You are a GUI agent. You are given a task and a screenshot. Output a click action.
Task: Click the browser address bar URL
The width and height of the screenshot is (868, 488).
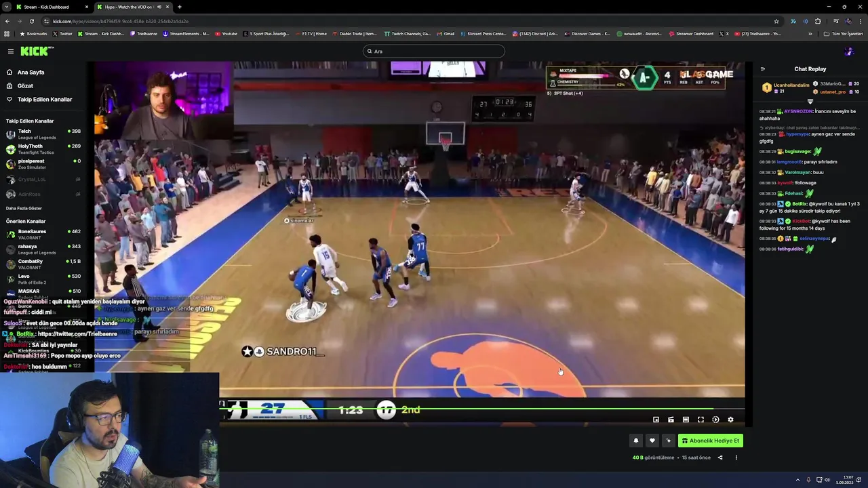tap(121, 21)
